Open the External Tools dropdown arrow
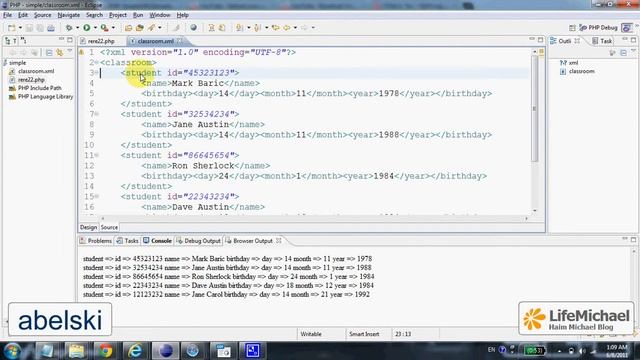 (x=113, y=28)
